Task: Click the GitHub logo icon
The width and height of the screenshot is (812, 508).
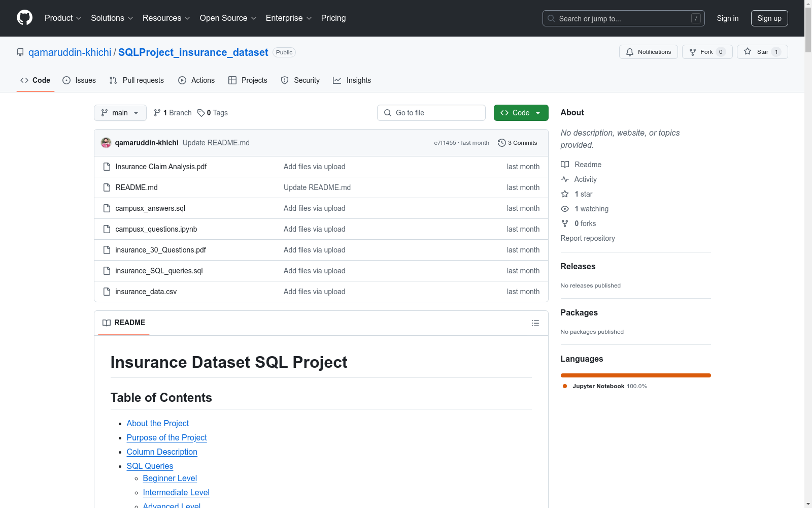Action: (24, 18)
